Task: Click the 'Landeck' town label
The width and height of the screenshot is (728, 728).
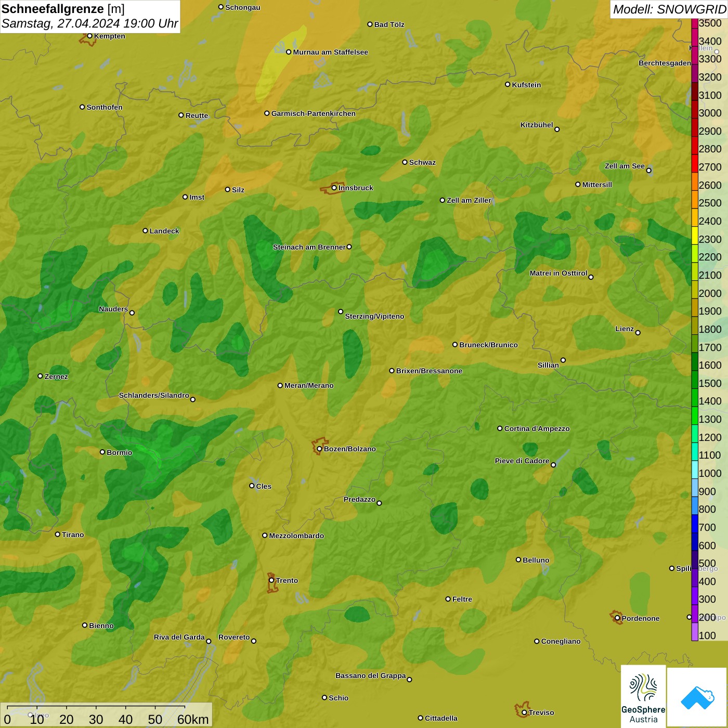Action: point(164,231)
